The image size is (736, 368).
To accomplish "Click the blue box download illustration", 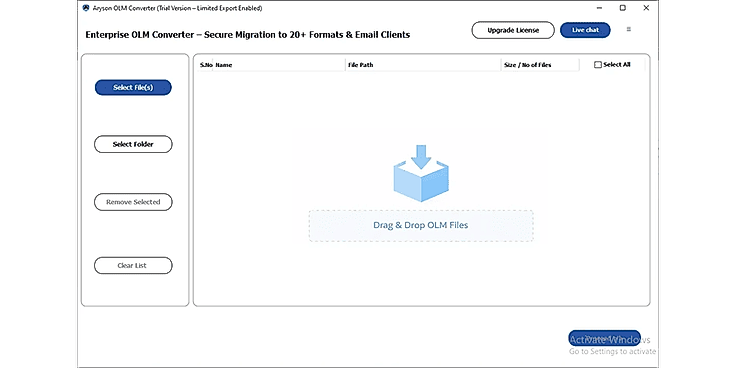I will (421, 173).
